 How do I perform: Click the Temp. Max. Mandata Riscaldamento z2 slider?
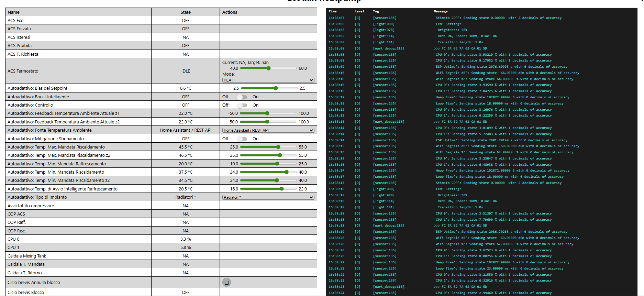click(x=268, y=155)
